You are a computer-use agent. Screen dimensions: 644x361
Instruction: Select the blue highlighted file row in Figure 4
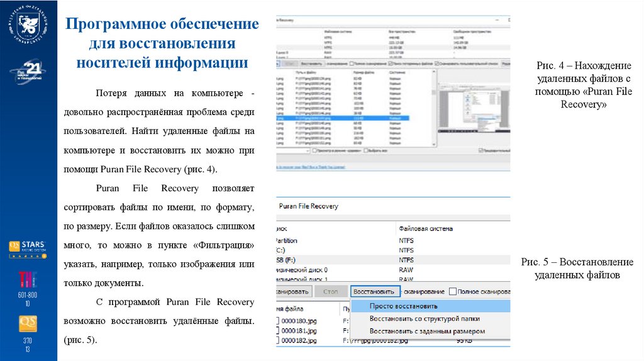(343, 118)
